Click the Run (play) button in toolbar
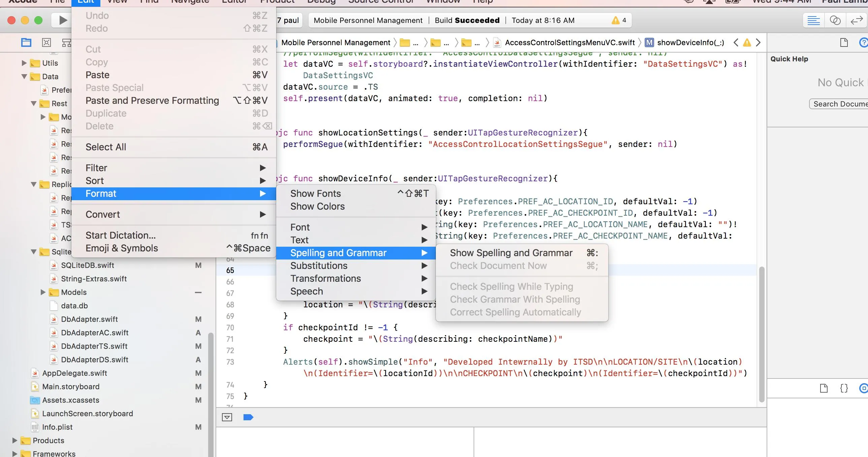 [63, 20]
